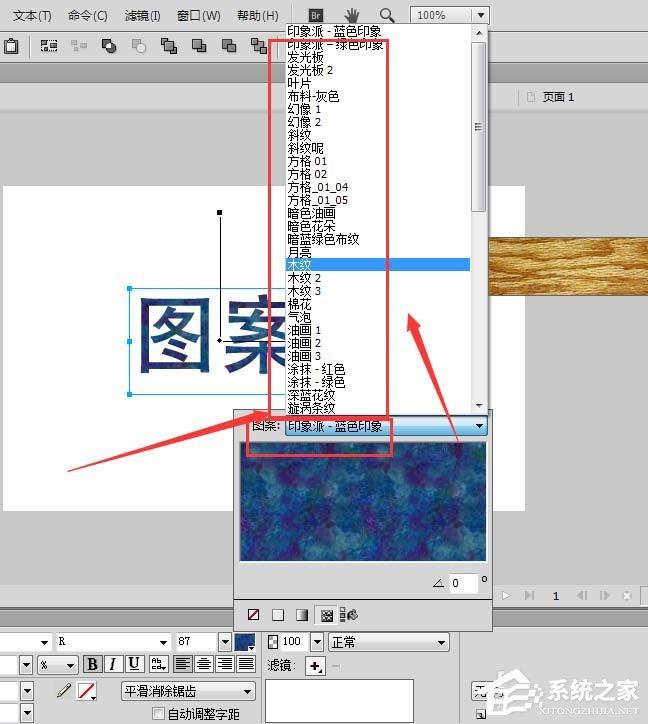This screenshot has height=724, width=648.
Task: Click the Group objects toolbar icon
Action: tap(48, 46)
